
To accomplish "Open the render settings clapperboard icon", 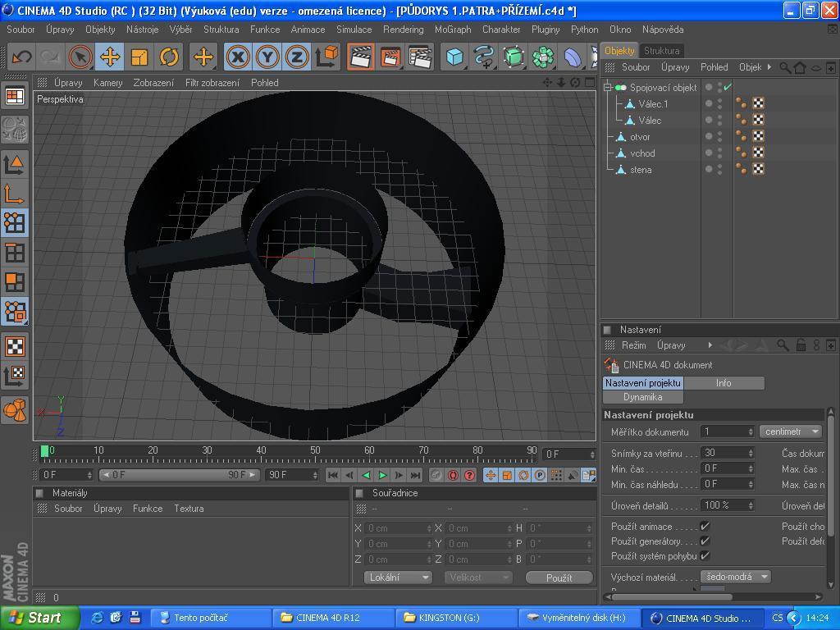I will 420,57.
